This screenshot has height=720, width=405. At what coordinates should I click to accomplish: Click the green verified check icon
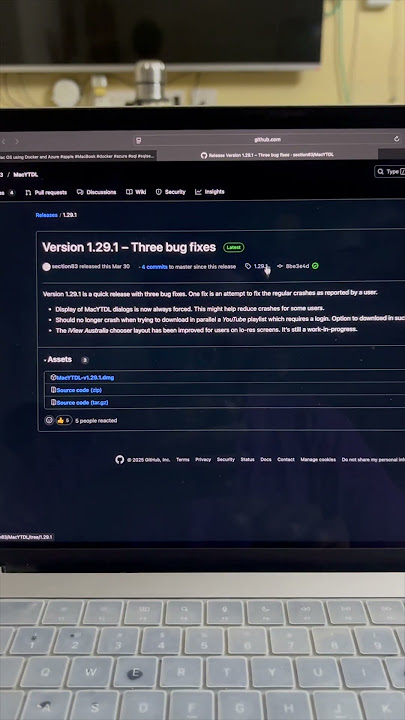point(315,266)
